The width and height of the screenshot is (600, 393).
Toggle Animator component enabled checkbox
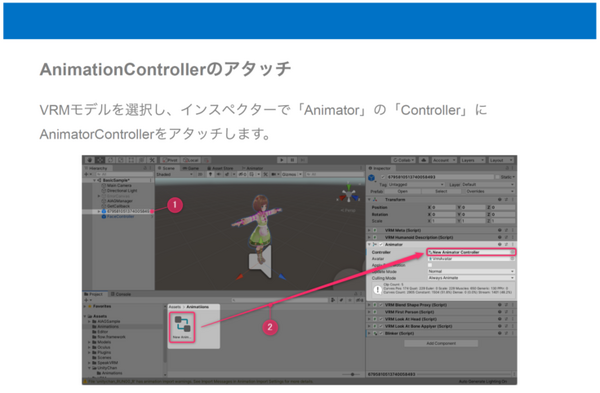(381, 244)
